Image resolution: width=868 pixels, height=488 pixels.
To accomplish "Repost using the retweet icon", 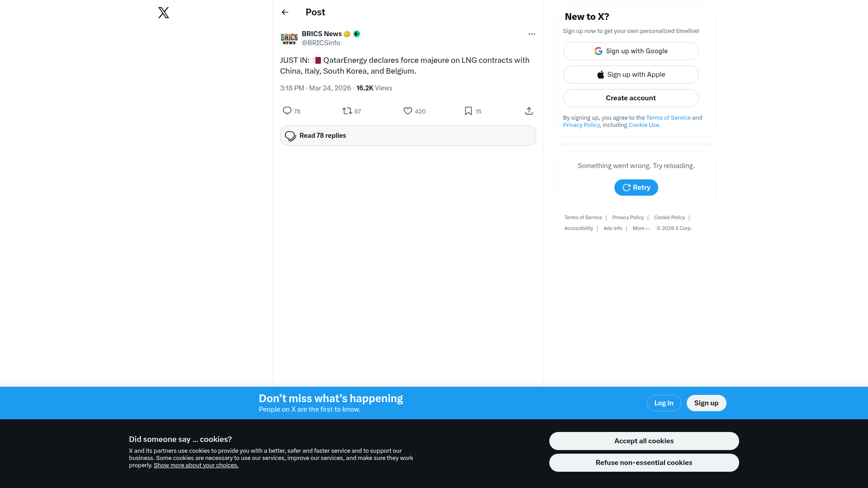I will (347, 111).
